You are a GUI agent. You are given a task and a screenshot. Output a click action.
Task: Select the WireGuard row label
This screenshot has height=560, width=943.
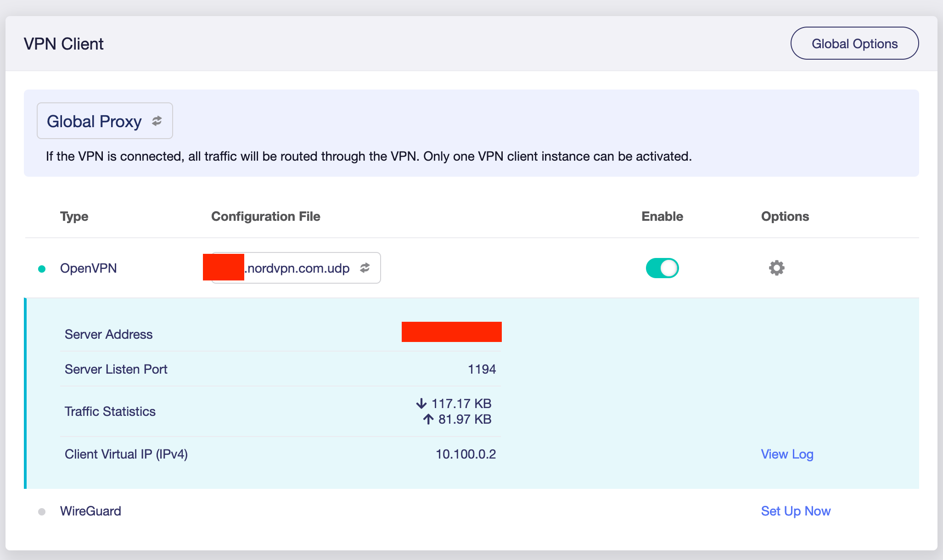(90, 511)
